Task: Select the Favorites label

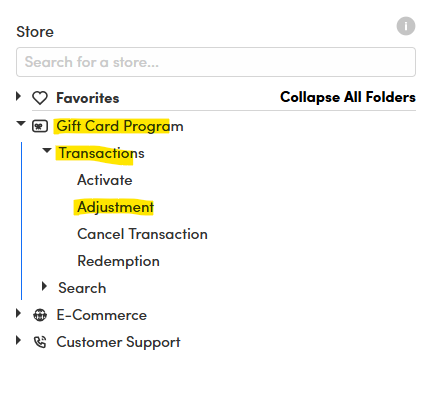Action: 88,98
